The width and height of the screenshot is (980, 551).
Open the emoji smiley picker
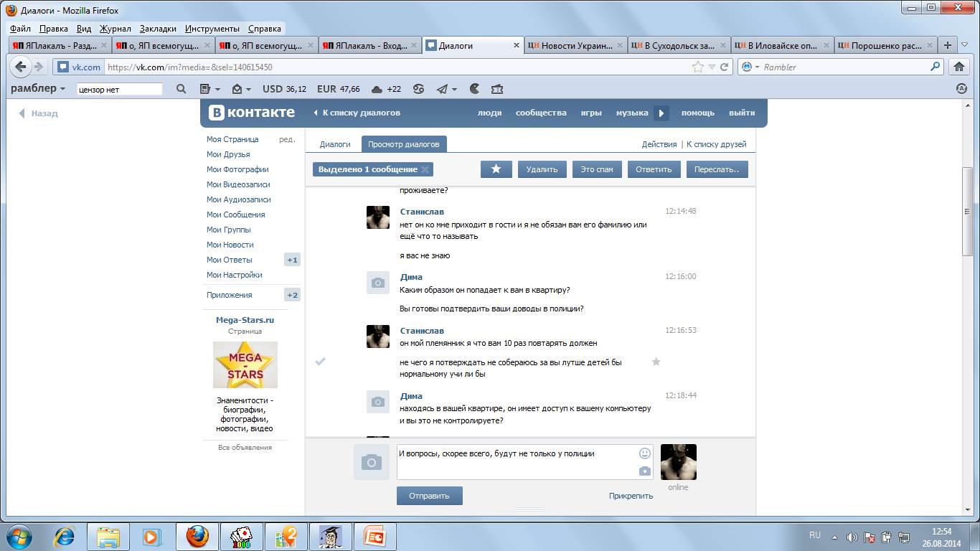tap(644, 453)
